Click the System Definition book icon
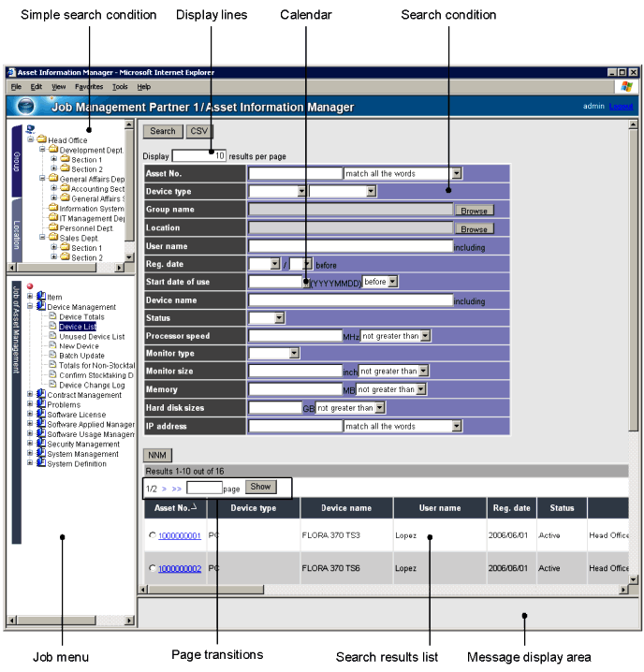The width and height of the screenshot is (644, 672). coord(41,462)
